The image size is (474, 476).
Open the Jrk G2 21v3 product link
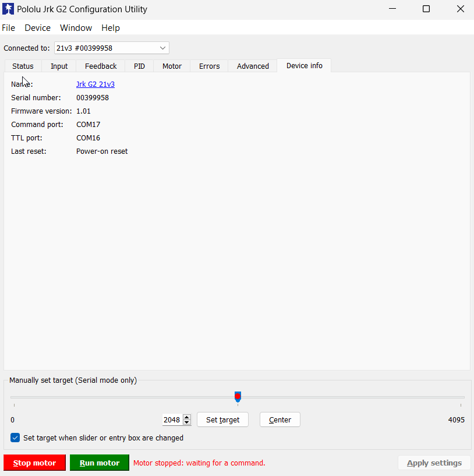click(95, 84)
